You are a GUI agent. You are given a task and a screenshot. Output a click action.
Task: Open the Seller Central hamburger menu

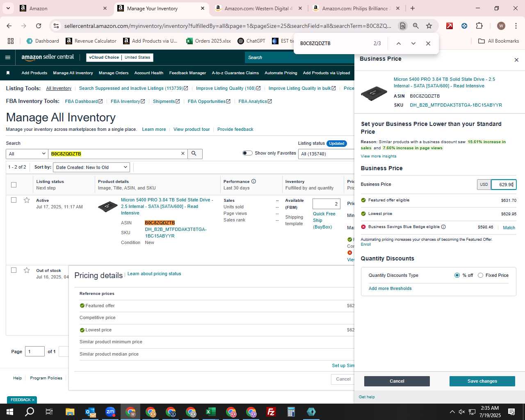[8, 57]
